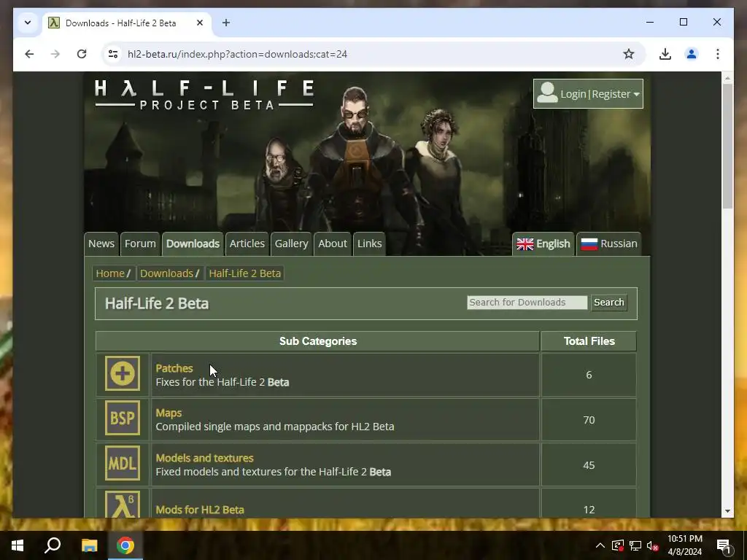
Task: Open the Patches sub category link
Action: (x=174, y=368)
